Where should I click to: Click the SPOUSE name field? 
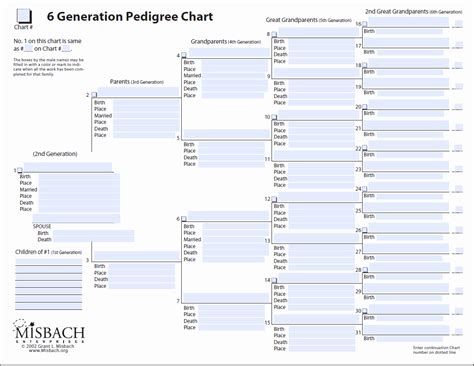[x=76, y=219]
